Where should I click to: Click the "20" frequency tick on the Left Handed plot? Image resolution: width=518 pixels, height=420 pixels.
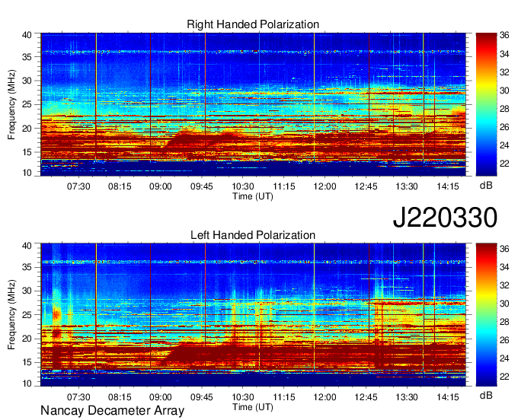pos(27,339)
